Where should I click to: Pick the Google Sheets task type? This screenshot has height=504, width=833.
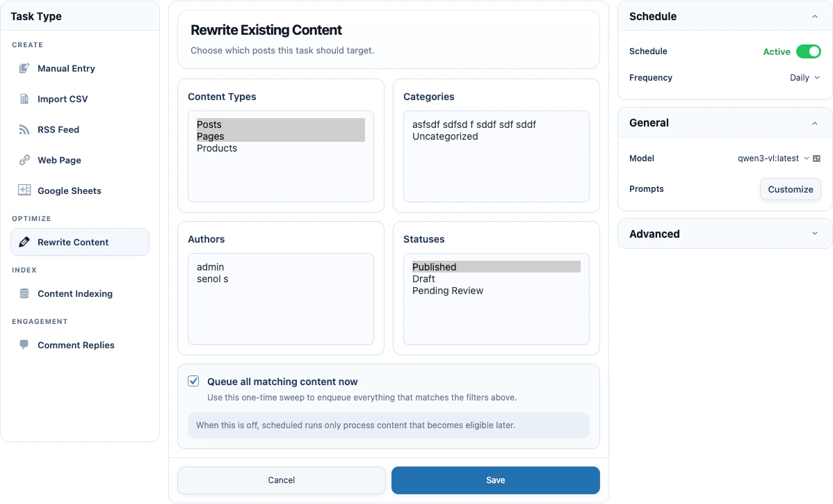80,190
